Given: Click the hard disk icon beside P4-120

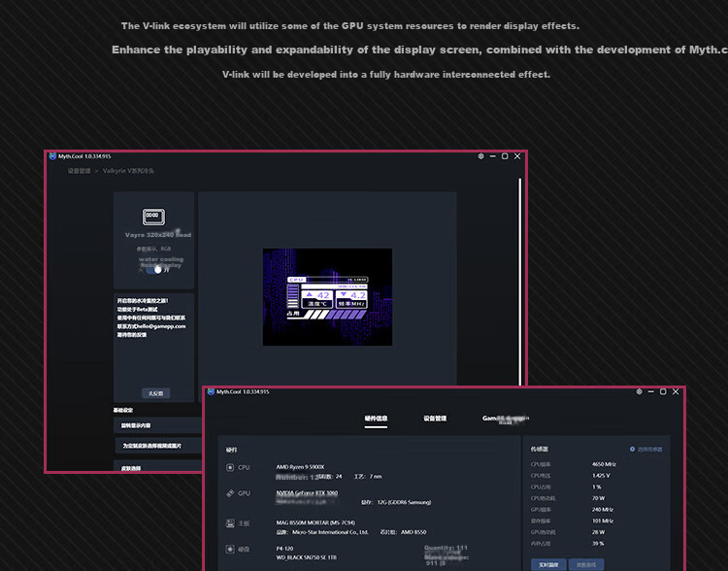Looking at the screenshot, I should (230, 550).
